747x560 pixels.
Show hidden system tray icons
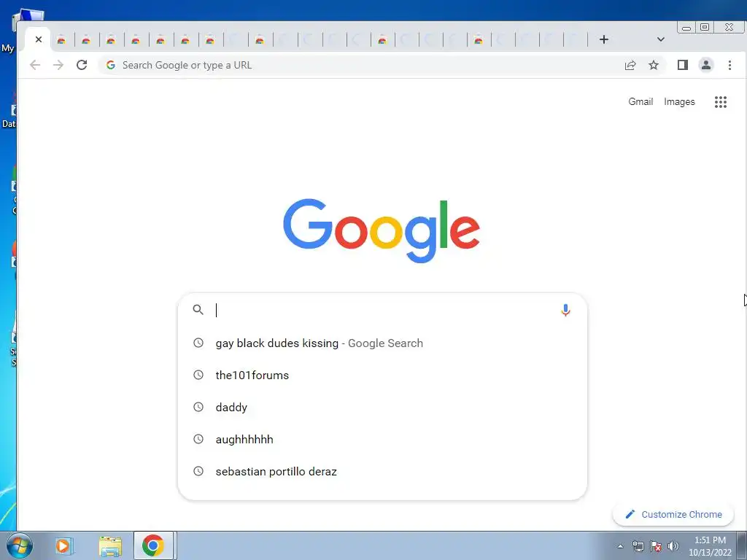(620, 546)
